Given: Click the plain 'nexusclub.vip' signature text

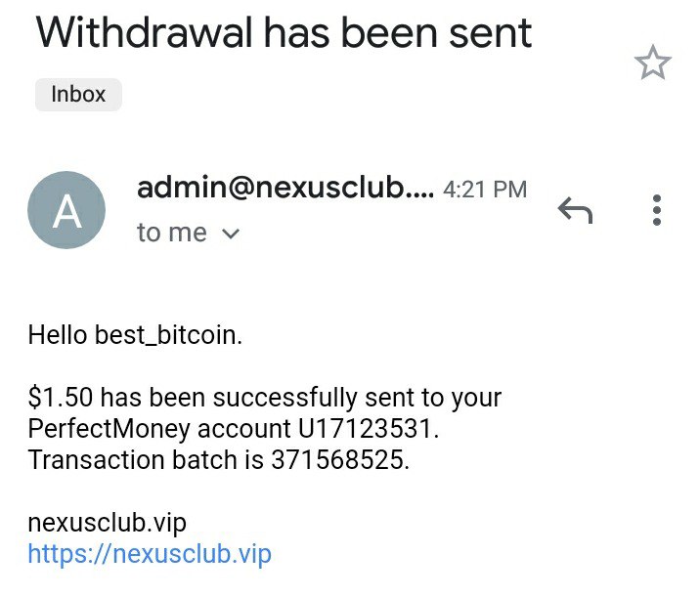Looking at the screenshot, I should click(106, 523).
